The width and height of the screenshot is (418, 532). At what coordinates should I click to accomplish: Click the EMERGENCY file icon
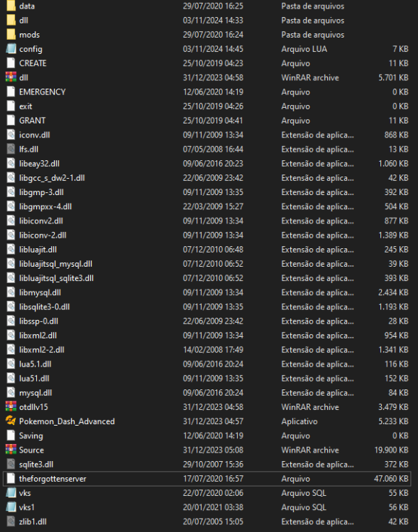pos(11,92)
